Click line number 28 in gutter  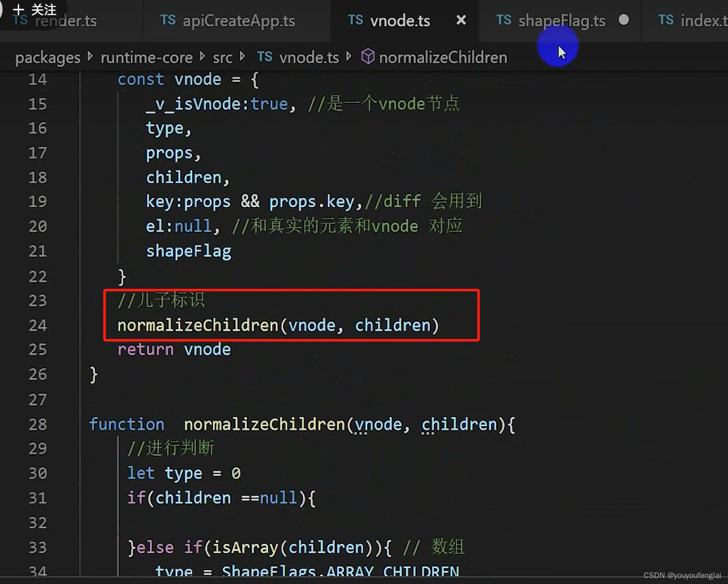tap(38, 424)
